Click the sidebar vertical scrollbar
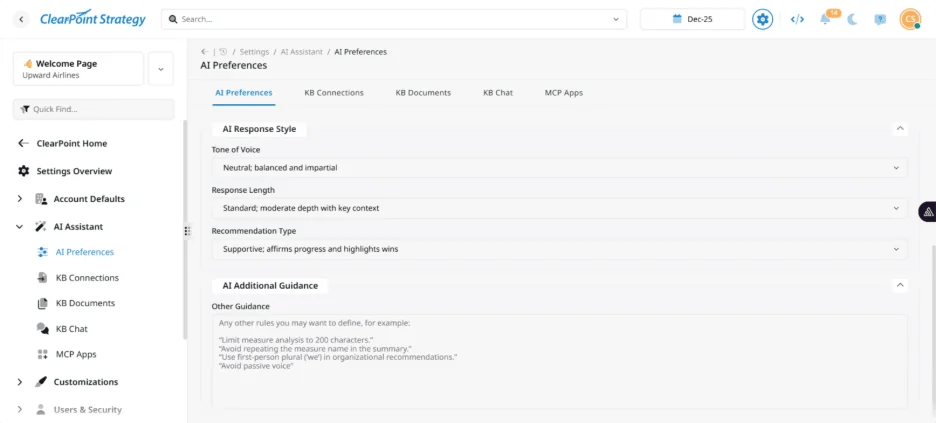The height and width of the screenshot is (423, 936). 184,230
